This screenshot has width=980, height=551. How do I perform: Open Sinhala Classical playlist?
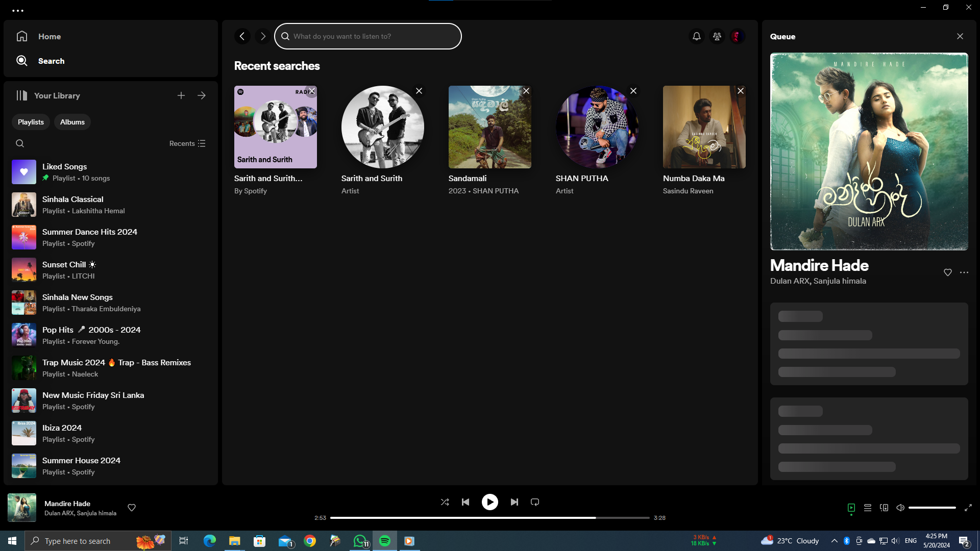pyautogui.click(x=111, y=205)
